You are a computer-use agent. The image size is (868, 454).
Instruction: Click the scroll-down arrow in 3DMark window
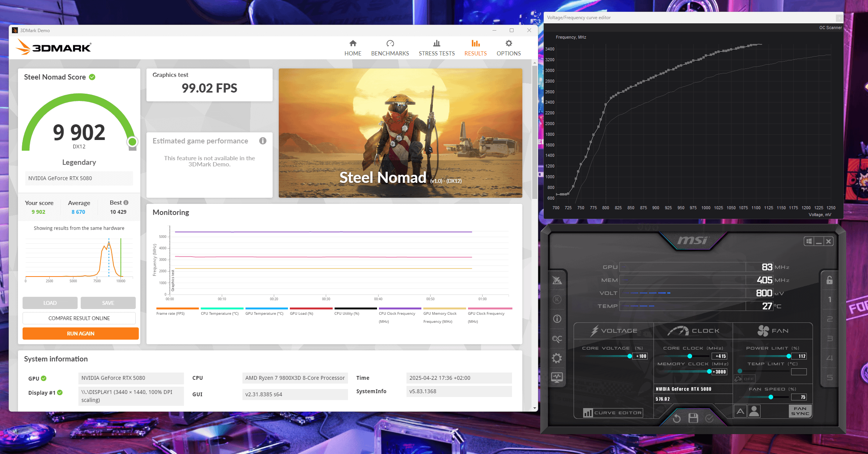click(535, 408)
